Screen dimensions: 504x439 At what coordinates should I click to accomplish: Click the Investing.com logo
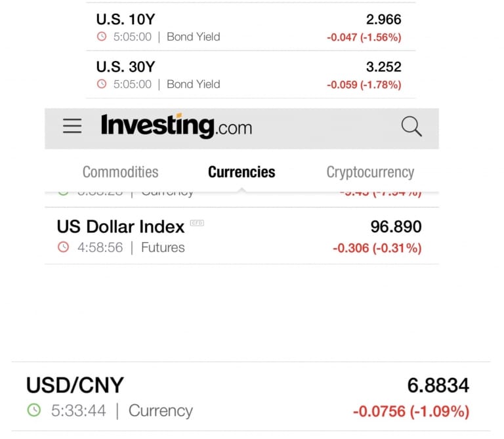177,126
